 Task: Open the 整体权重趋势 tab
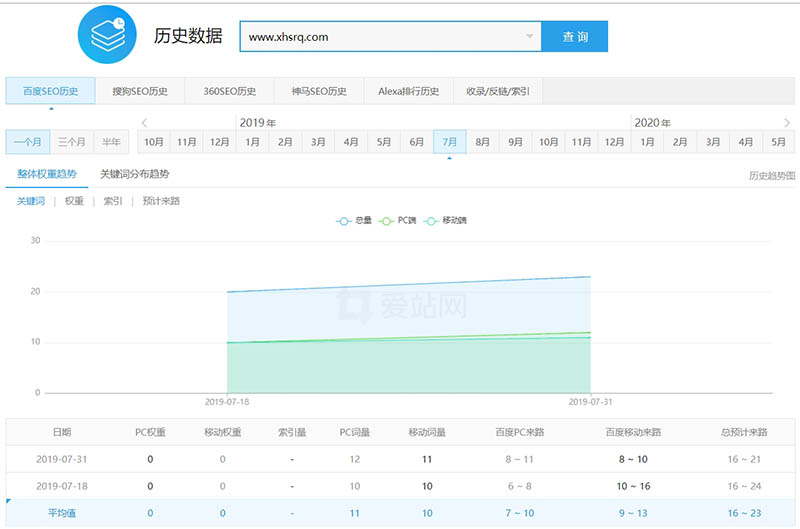click(x=47, y=174)
